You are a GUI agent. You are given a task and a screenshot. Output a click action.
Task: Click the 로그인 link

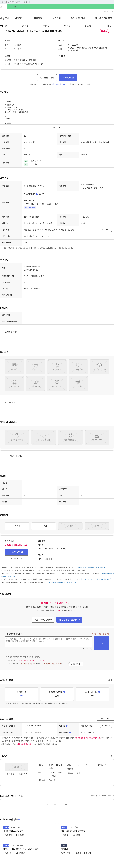point(106,11)
